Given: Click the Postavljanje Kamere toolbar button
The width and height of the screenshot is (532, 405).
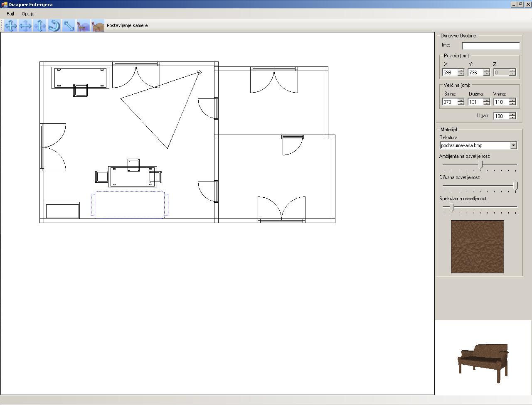Looking at the screenshot, I should click(x=127, y=25).
